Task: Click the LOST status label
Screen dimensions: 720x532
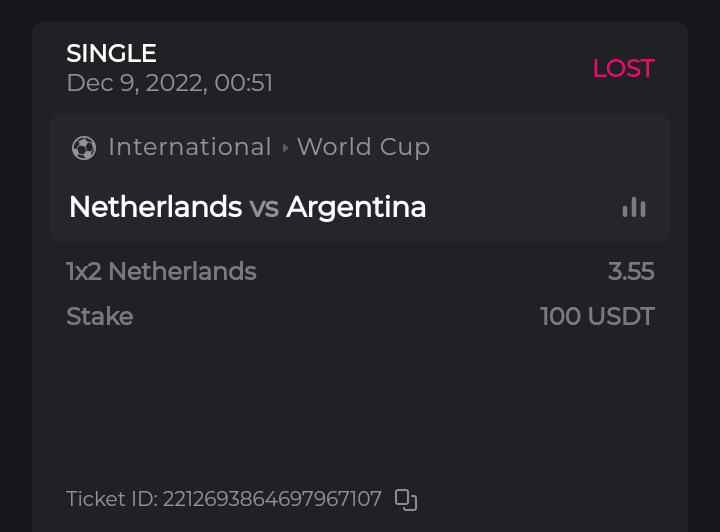Action: coord(623,68)
